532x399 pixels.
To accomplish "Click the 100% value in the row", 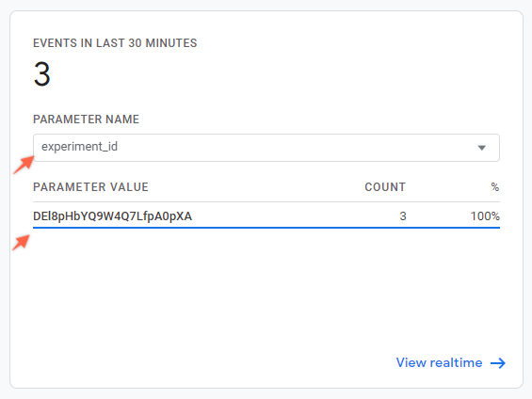I will [x=485, y=215].
